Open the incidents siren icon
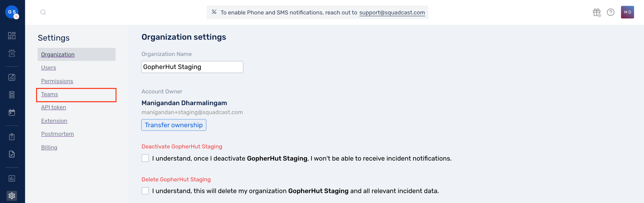 click(x=12, y=53)
